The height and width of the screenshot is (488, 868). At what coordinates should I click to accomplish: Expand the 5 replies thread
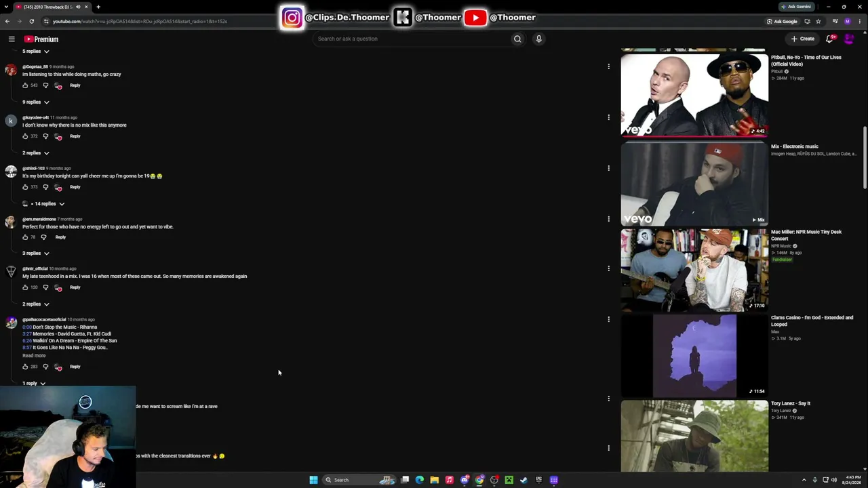point(36,52)
